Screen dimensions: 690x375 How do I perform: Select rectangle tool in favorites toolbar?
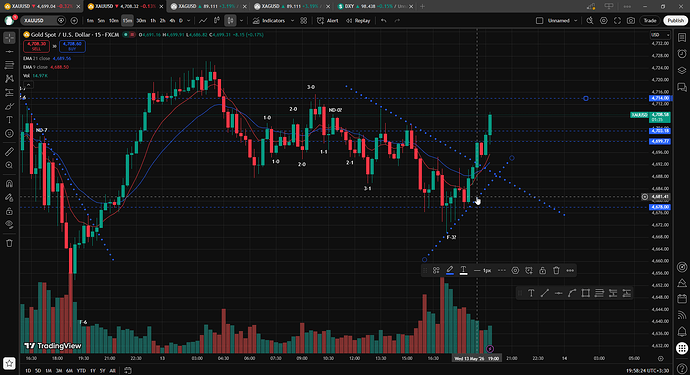(586, 293)
